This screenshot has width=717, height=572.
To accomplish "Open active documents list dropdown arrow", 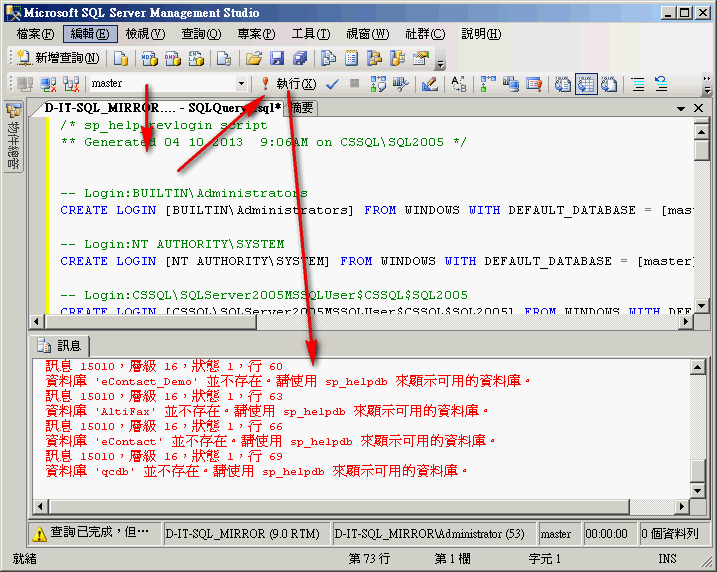I will [x=681, y=108].
